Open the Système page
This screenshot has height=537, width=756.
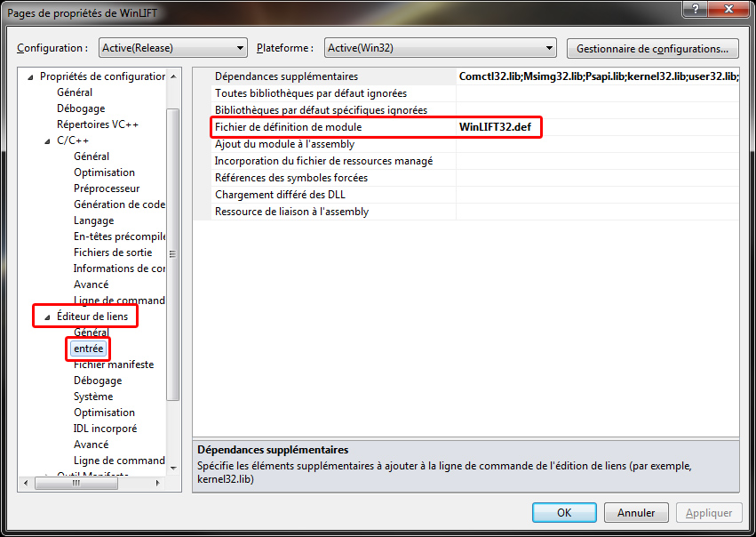93,397
